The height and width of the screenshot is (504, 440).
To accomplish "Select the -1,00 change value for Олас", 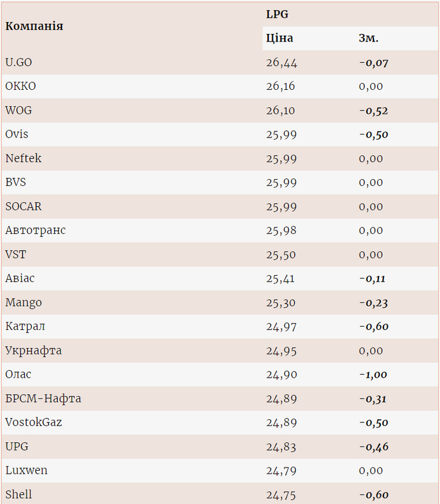I will pyautogui.click(x=373, y=375).
